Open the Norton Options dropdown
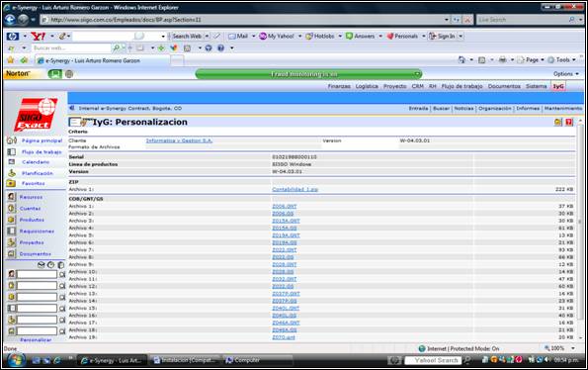The image size is (588, 370). (566, 74)
